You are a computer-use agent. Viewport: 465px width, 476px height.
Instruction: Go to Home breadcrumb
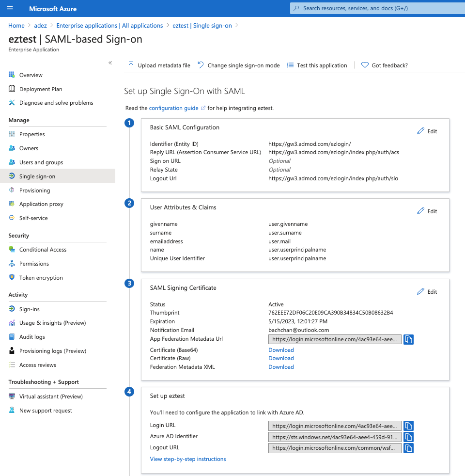[16, 26]
